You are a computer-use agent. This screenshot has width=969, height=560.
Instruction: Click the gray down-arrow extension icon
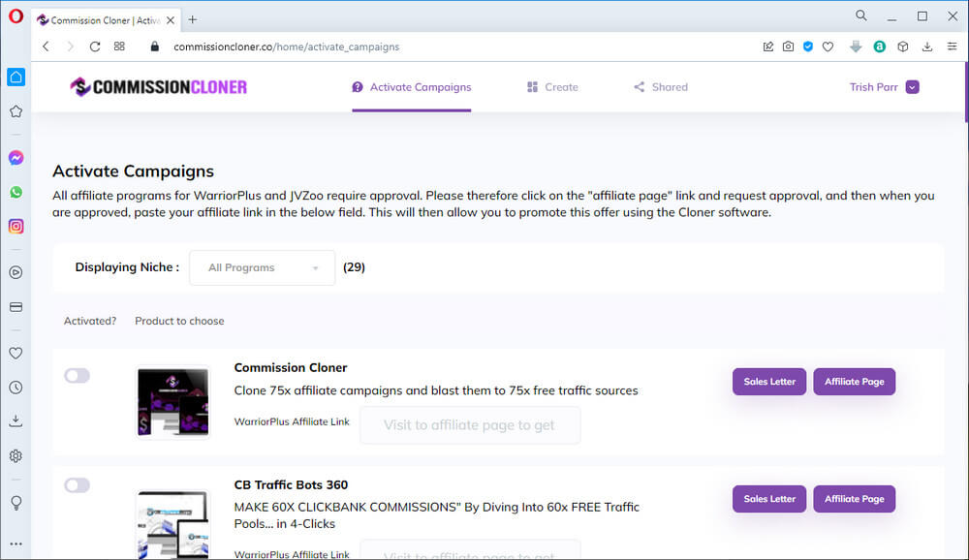pyautogui.click(x=856, y=47)
